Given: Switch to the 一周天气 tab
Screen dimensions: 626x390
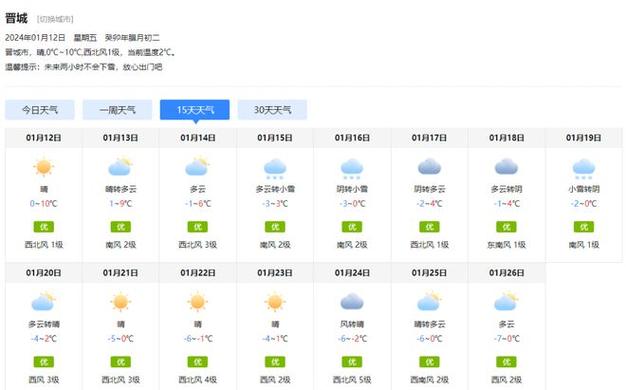Looking at the screenshot, I should pos(117,110).
